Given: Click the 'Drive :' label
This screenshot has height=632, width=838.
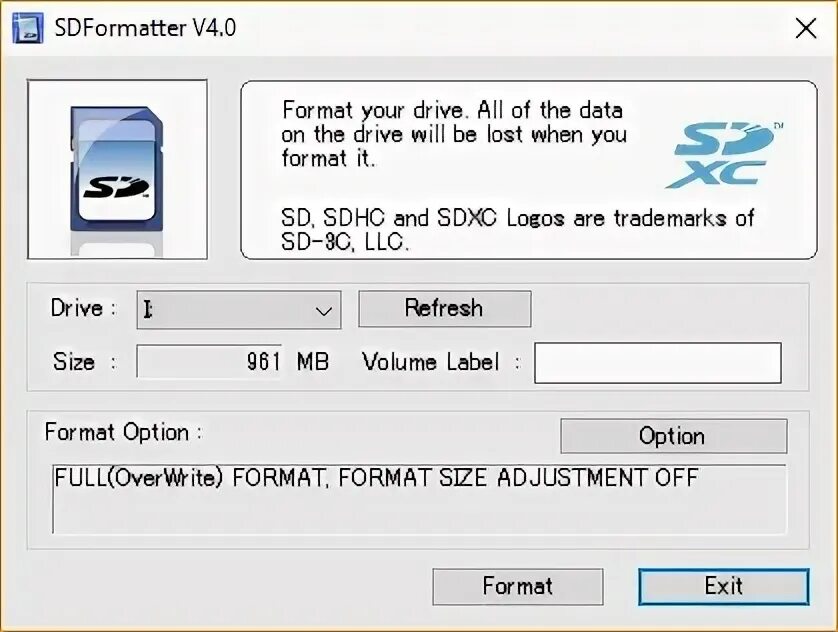Looking at the screenshot, I should tap(83, 308).
